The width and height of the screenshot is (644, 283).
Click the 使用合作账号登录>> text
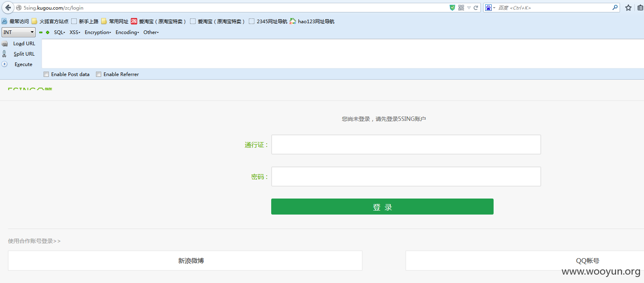[x=34, y=241]
